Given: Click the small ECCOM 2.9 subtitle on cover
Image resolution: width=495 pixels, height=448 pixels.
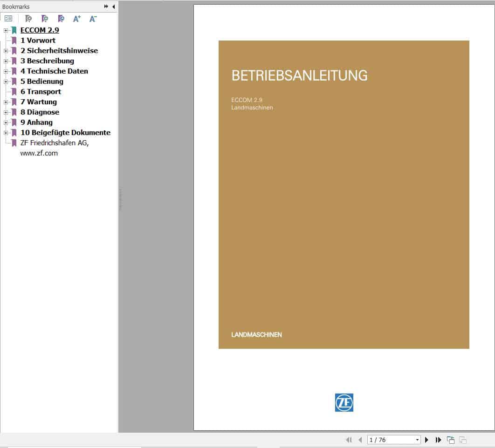Looking at the screenshot, I should [247, 100].
